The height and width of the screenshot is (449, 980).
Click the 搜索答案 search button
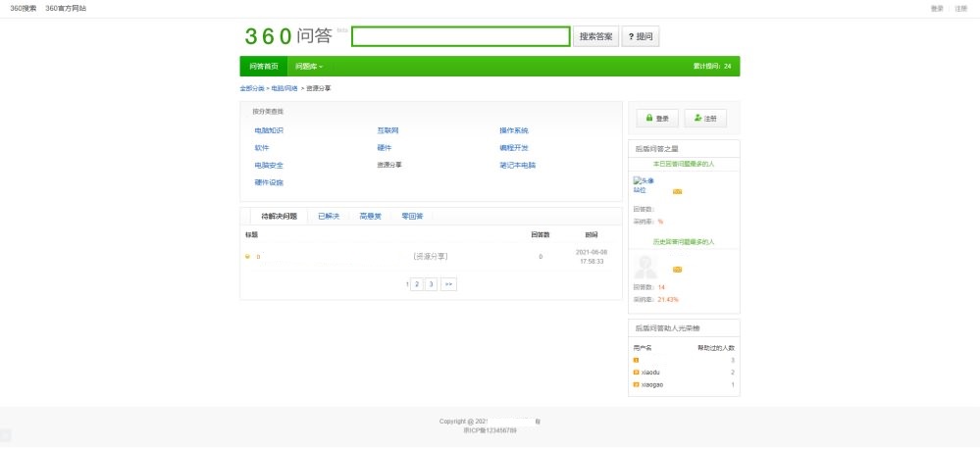595,36
